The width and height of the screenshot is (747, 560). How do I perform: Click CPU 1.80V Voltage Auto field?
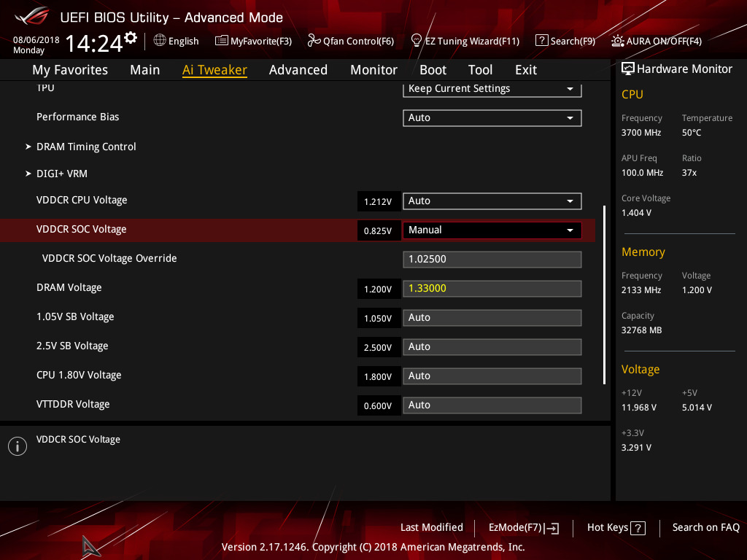(x=492, y=376)
